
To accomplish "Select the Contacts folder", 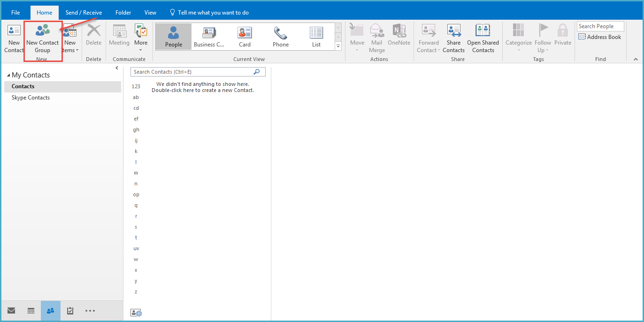I will click(x=62, y=86).
